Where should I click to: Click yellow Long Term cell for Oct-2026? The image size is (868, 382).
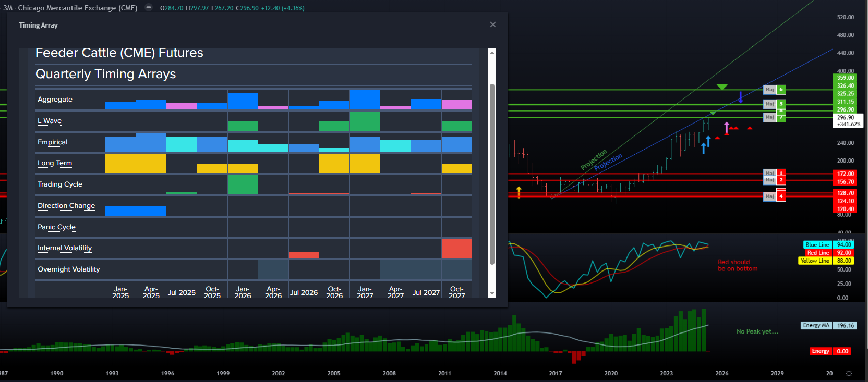[x=334, y=163]
